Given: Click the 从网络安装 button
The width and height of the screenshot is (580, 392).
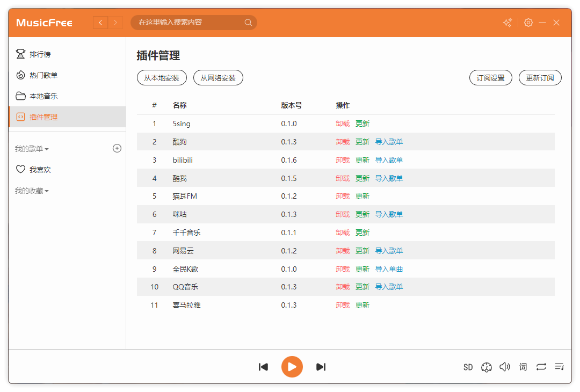Looking at the screenshot, I should click(x=218, y=78).
